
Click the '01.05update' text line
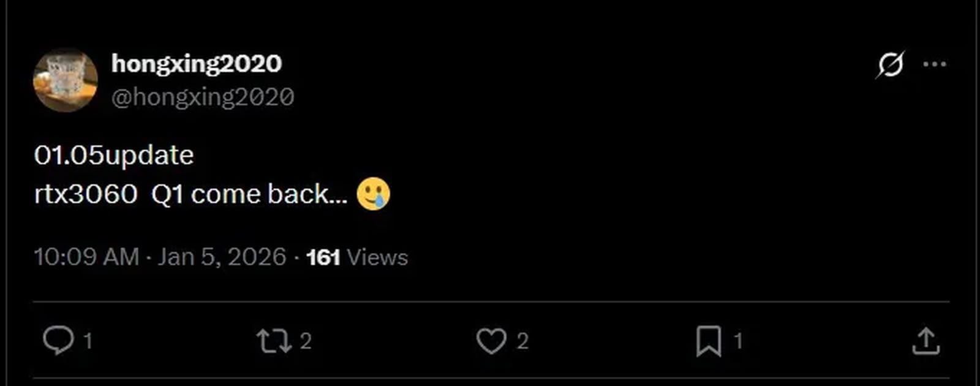point(114,155)
